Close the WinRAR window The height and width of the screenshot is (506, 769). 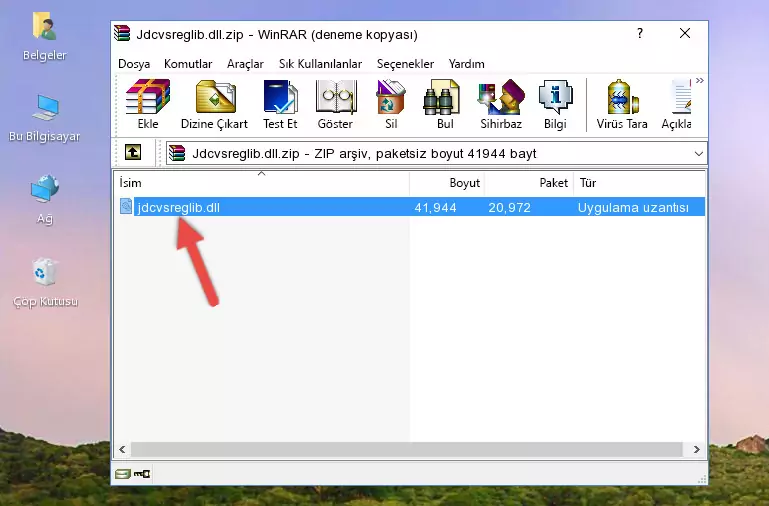point(685,33)
